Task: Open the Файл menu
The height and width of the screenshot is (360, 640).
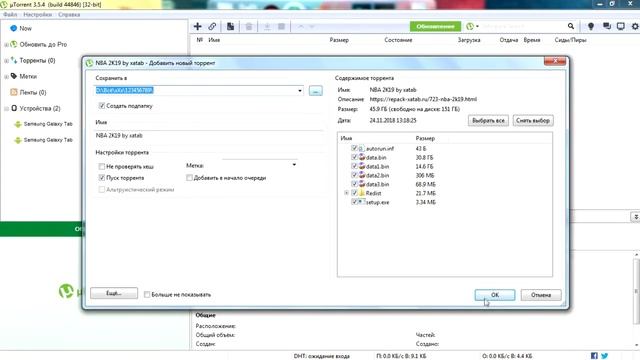Action: point(10,14)
